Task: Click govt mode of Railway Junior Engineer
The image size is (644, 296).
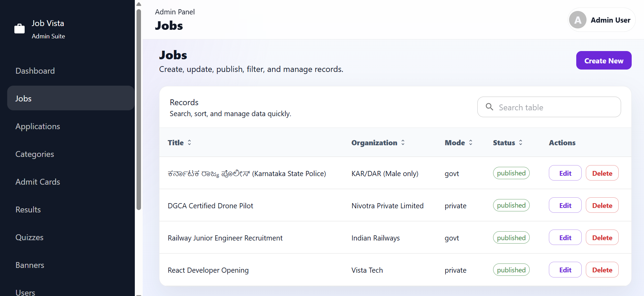Action: click(452, 238)
